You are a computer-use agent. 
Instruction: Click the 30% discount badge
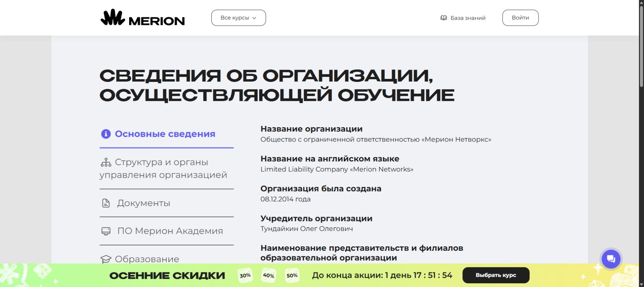(245, 275)
